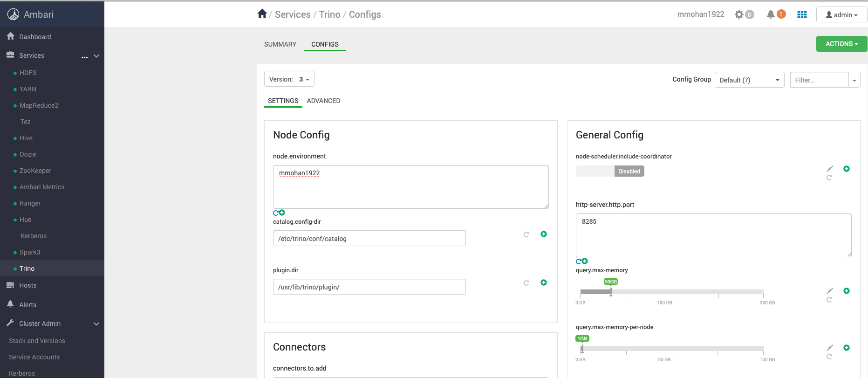Image resolution: width=868 pixels, height=378 pixels.
Task: Open Config Group Default (7) dropdown
Action: [x=749, y=80]
